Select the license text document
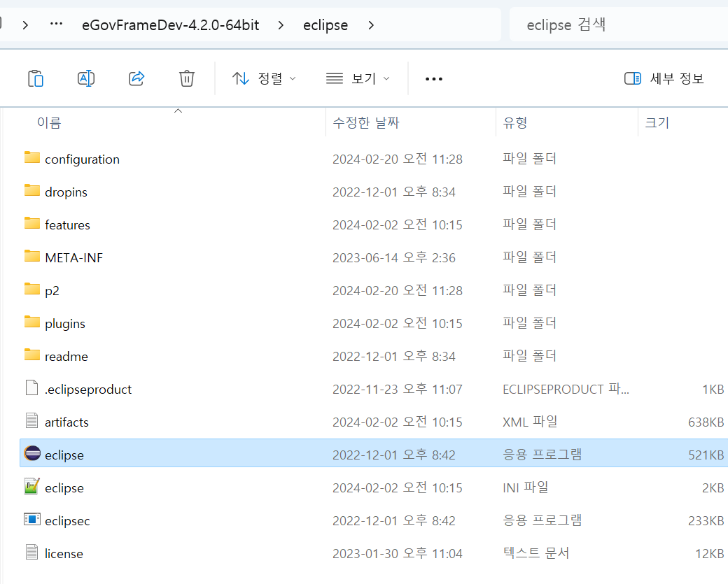The width and height of the screenshot is (728, 584). [64, 553]
